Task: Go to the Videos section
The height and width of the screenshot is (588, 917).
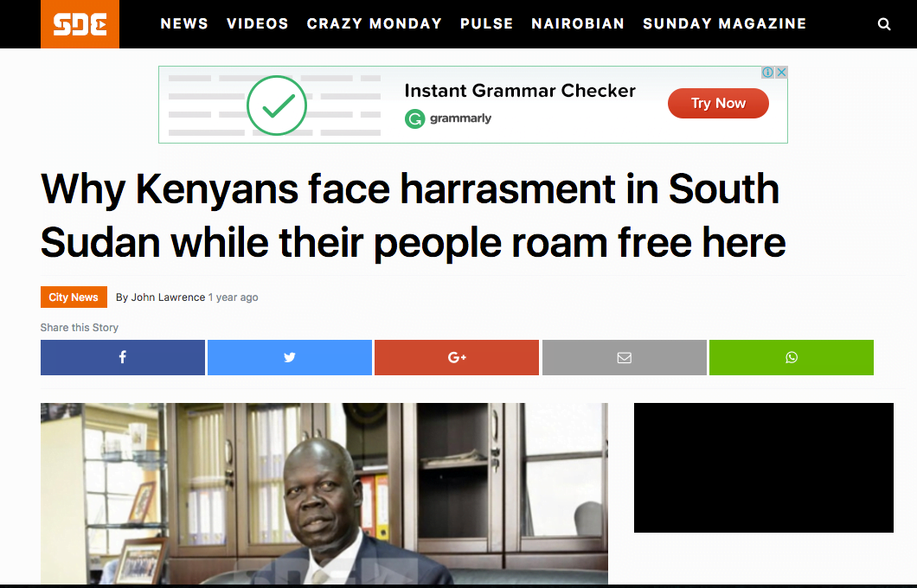Action: (x=257, y=24)
